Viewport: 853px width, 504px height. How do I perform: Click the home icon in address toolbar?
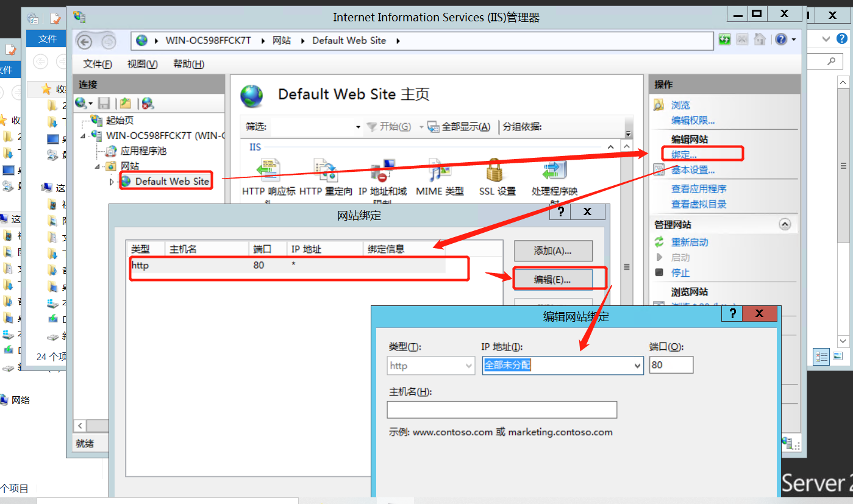tap(760, 40)
